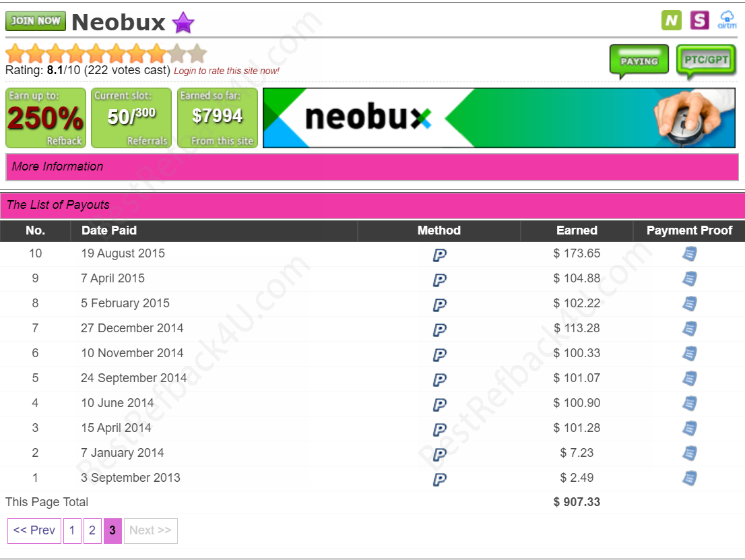The width and height of the screenshot is (745, 560).
Task: Click the purple star next to Neobux
Action: 183,22
